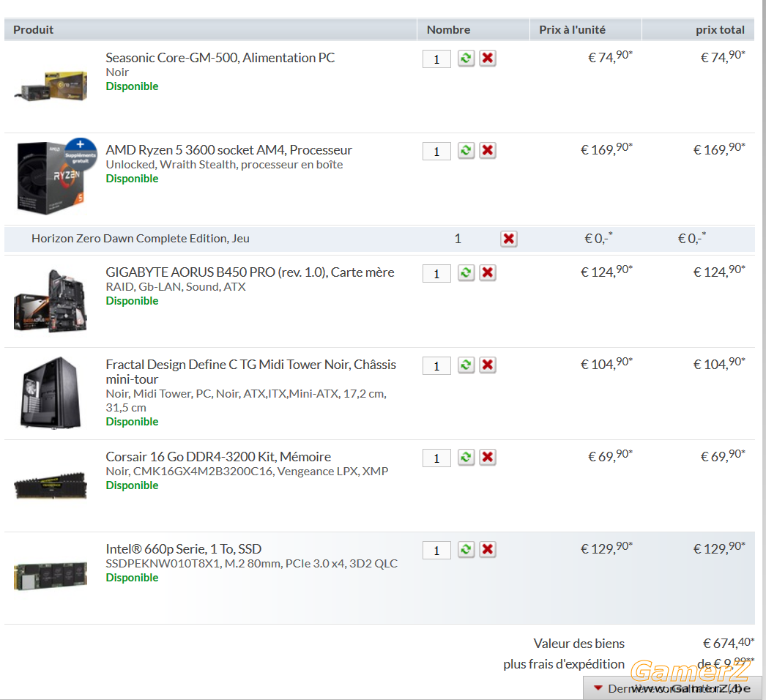Remove Seasonic Core-GM-500 from cart
The width and height of the screenshot is (766, 700).
488,58
